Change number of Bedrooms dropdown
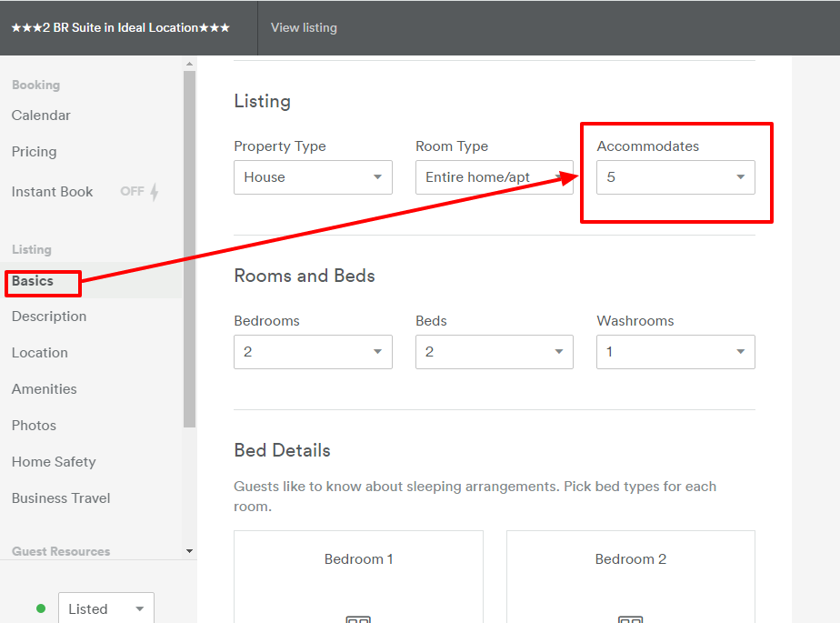The height and width of the screenshot is (623, 840). [x=313, y=352]
